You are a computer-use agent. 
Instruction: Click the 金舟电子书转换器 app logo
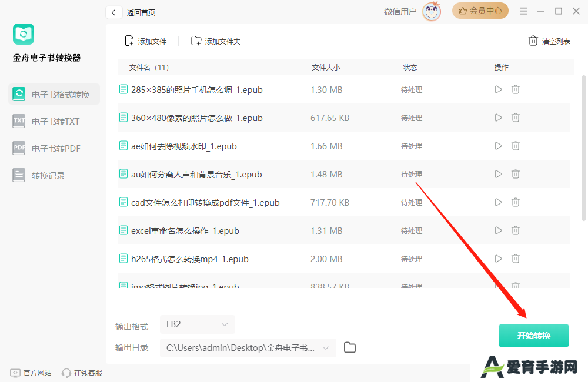click(24, 34)
